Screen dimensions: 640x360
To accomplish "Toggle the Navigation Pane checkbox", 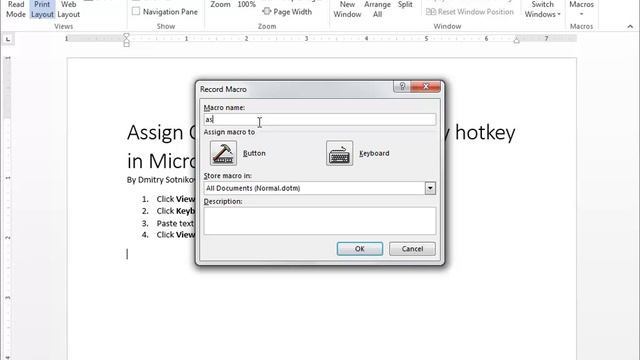I will click(136, 11).
